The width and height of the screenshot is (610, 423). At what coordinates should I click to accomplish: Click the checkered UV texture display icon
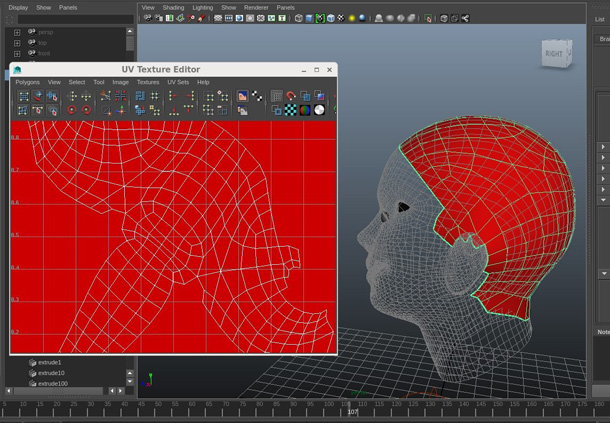click(290, 110)
